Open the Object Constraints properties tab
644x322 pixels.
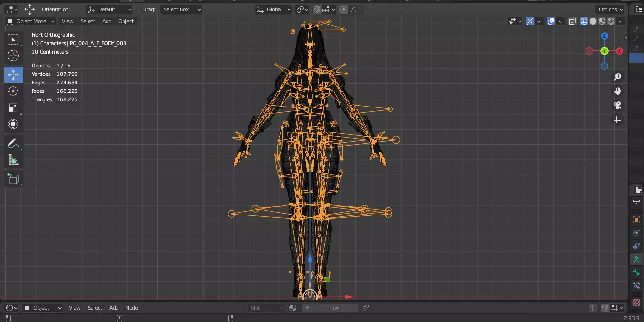tap(637, 246)
